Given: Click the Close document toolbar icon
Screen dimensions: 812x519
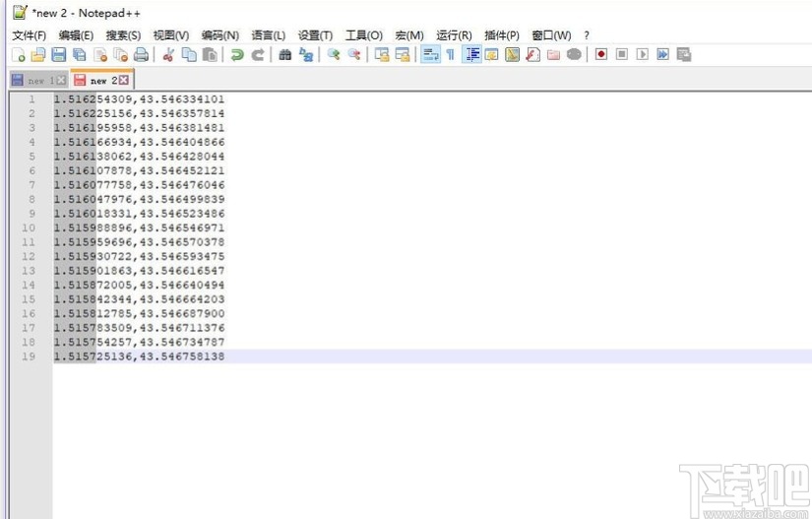Looking at the screenshot, I should (x=100, y=54).
